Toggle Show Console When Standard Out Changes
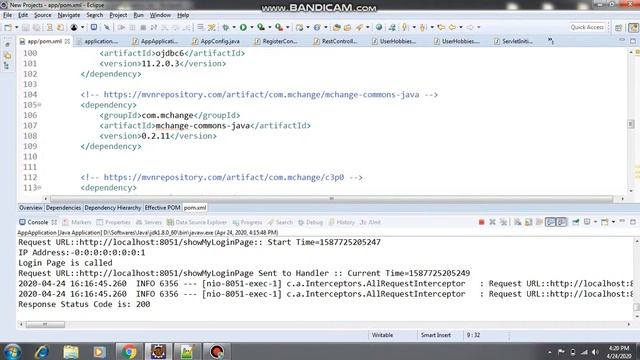This screenshot has width=640, height=360. pyautogui.click(x=550, y=222)
